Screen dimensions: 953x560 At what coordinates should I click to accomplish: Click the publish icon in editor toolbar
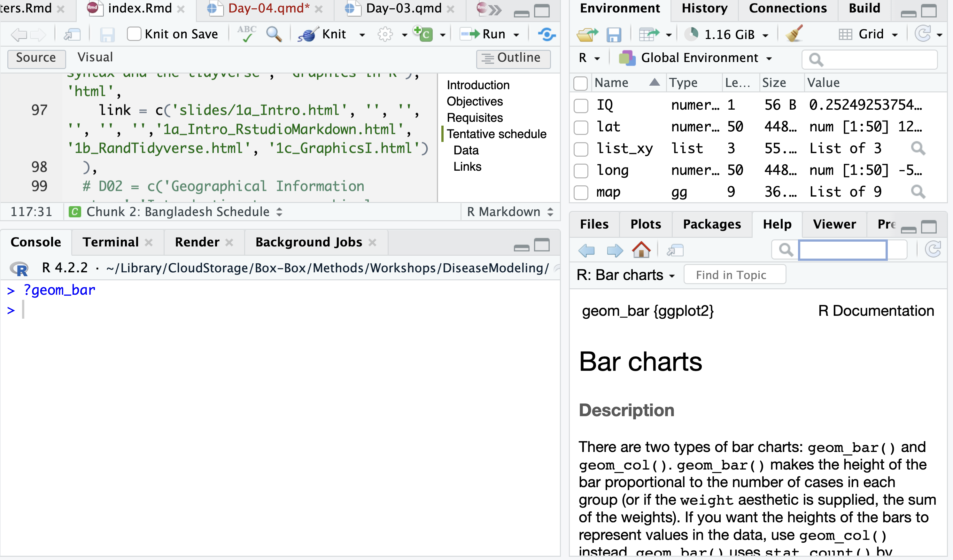pos(546,35)
